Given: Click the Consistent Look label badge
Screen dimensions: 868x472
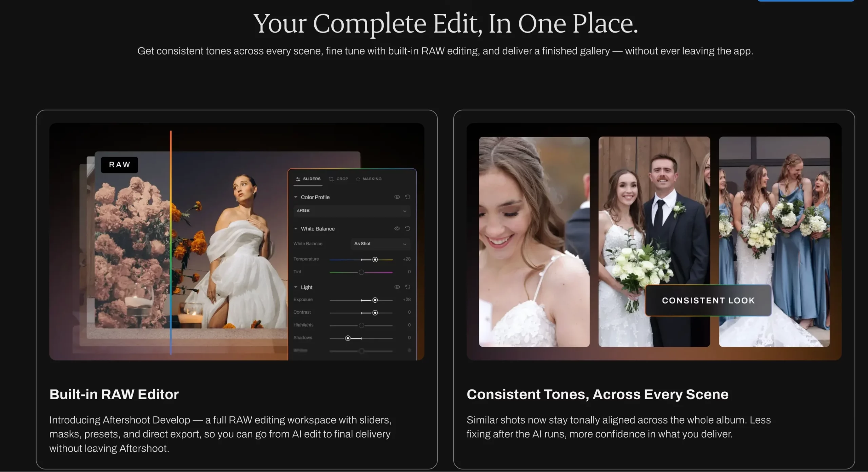Looking at the screenshot, I should point(708,301).
